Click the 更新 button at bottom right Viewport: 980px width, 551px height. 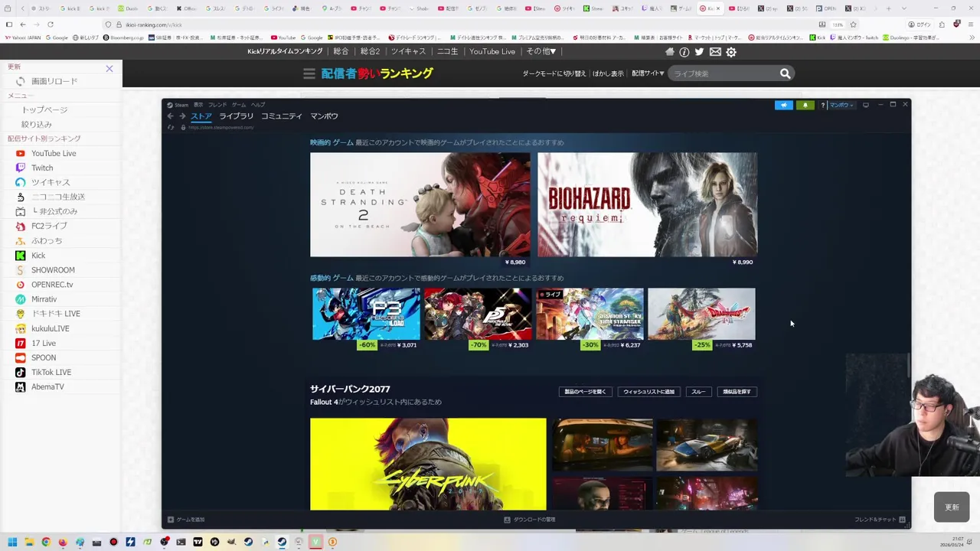click(x=952, y=507)
